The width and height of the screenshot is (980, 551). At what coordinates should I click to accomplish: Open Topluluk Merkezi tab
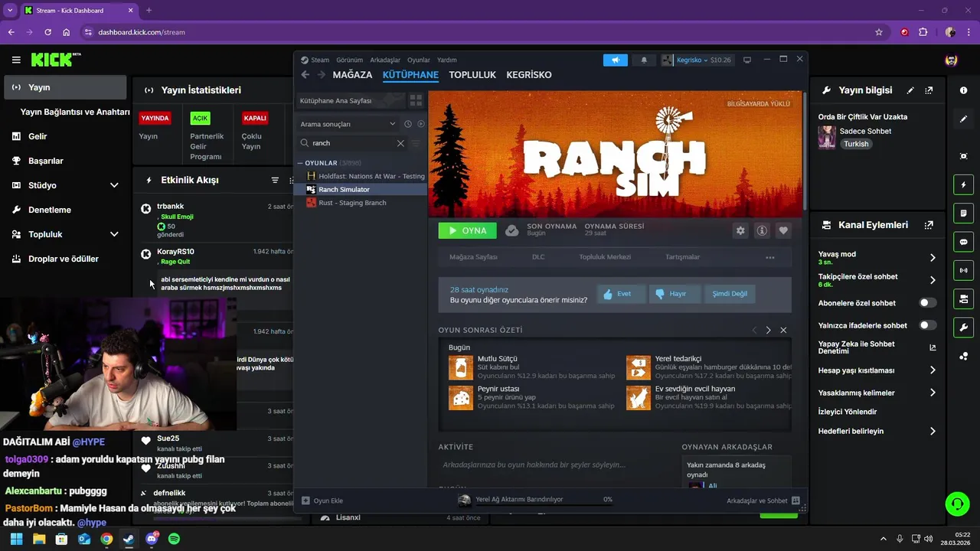click(x=605, y=257)
